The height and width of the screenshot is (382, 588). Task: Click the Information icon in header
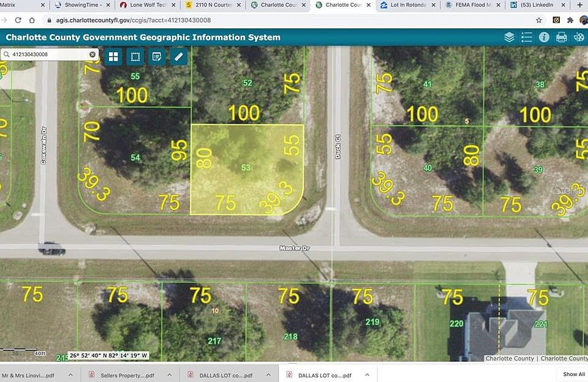tap(544, 37)
